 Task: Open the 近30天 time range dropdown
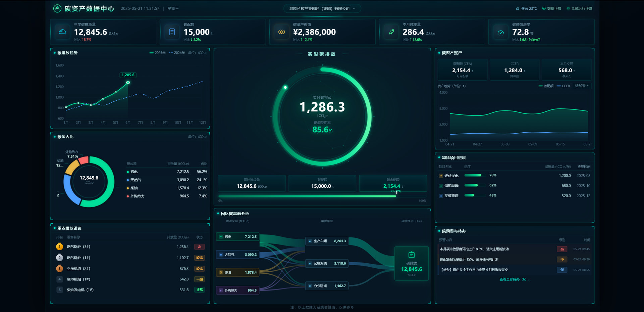tap(582, 86)
